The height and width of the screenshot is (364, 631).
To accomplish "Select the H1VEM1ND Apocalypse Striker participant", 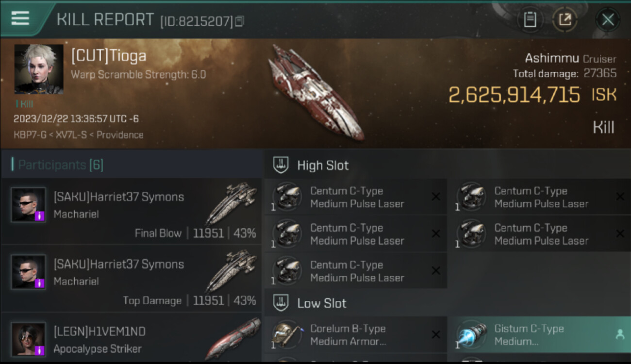I will 131,339.
